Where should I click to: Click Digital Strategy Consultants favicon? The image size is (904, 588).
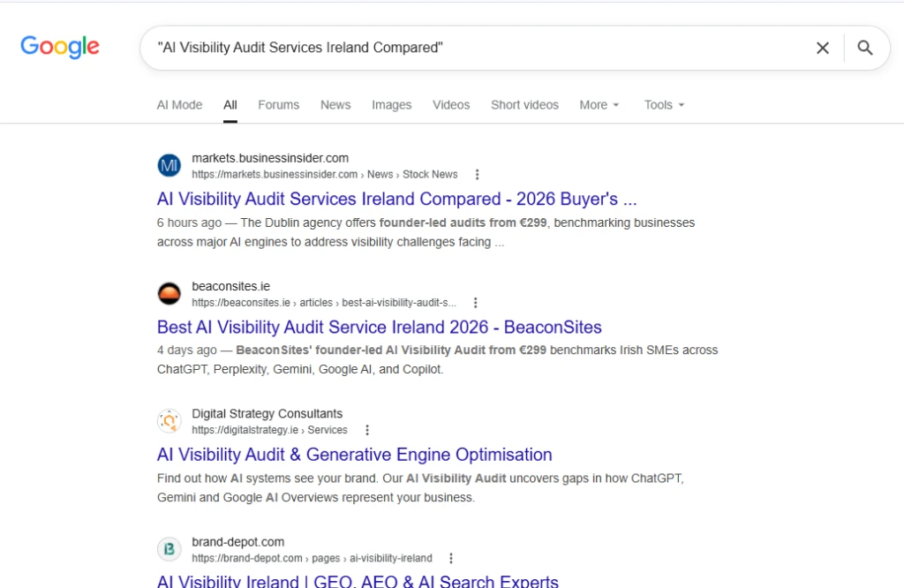click(169, 421)
